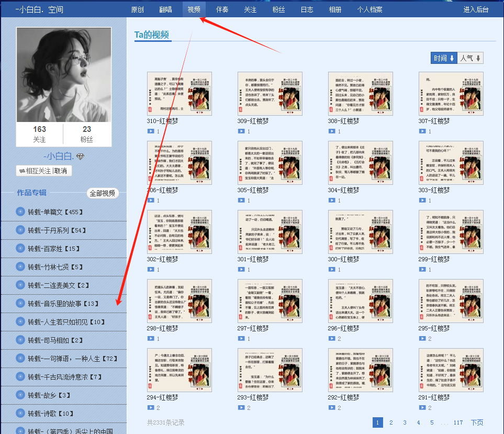504x434 pixels.
Task: Click the disc icon beside 转载-司马相如
Action: (x=20, y=340)
